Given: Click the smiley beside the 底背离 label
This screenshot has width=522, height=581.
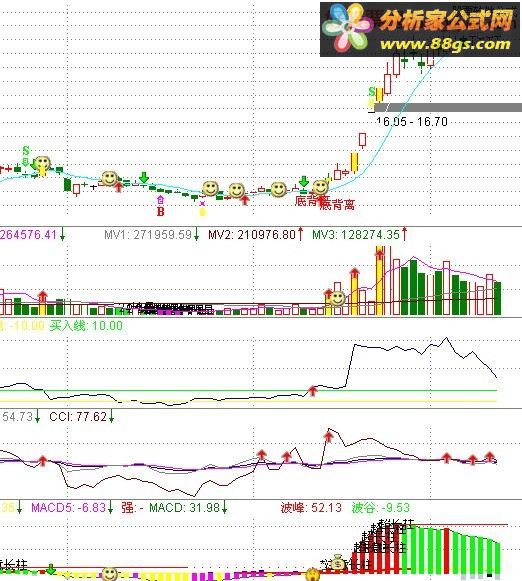Looking at the screenshot, I should 320,188.
